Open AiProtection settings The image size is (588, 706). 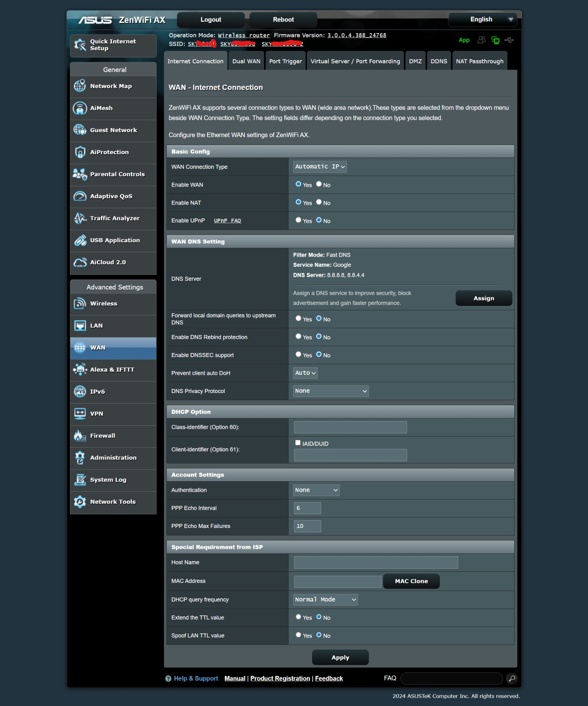(x=80, y=152)
